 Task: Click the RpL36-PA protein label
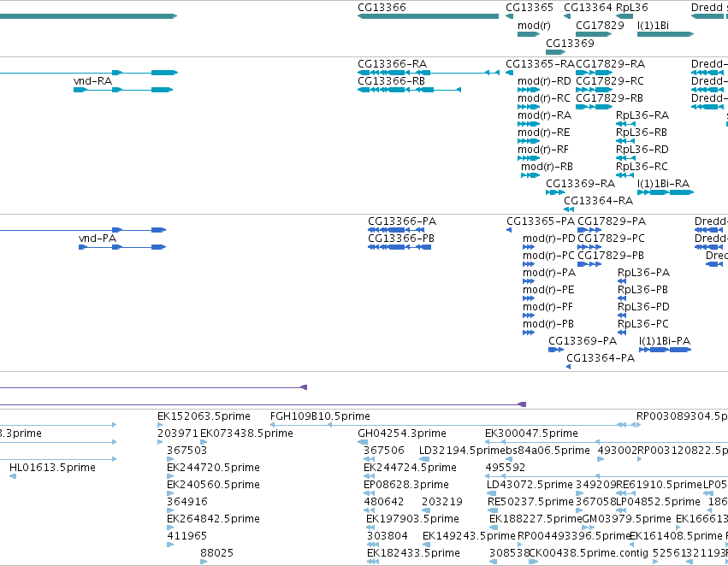click(x=644, y=274)
